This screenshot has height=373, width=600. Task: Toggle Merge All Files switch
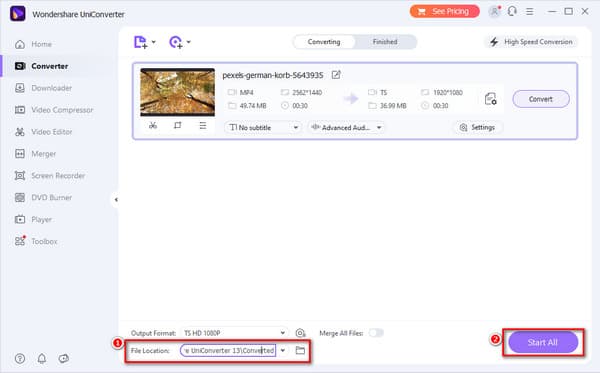(x=376, y=333)
